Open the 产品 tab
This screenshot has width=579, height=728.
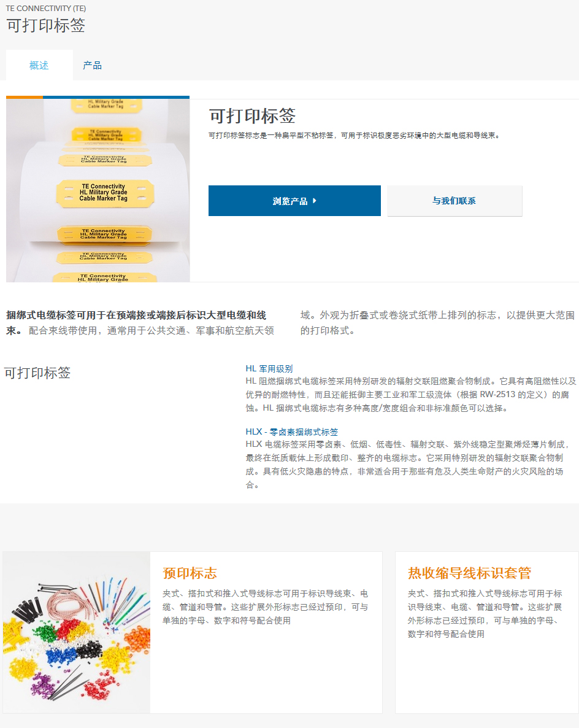[92, 65]
